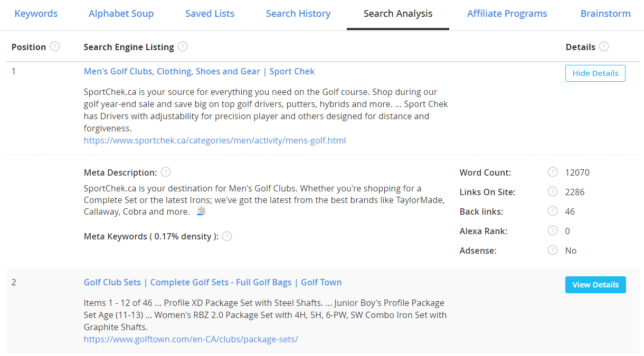Expand Golf Town result with View Details
Image resolution: width=644 pixels, height=356 pixels.
click(x=595, y=285)
